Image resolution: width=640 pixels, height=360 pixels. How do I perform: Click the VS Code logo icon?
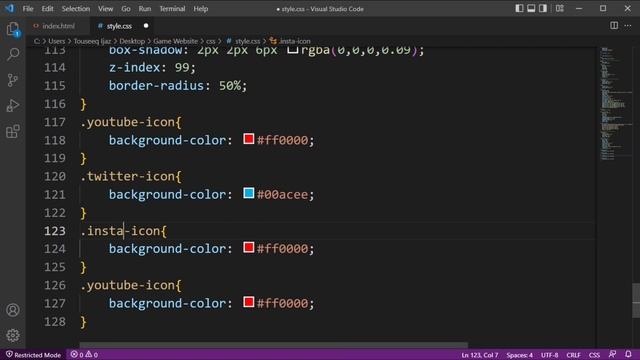pos(9,8)
